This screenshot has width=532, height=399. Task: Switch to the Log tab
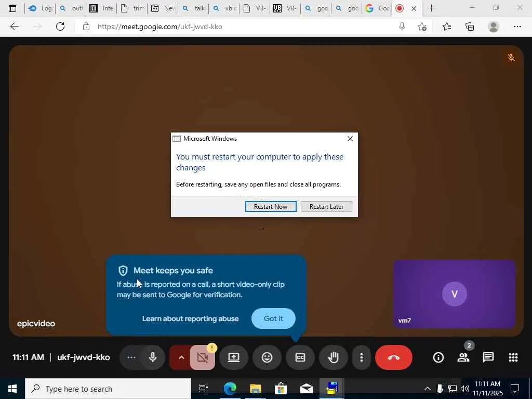point(40,8)
